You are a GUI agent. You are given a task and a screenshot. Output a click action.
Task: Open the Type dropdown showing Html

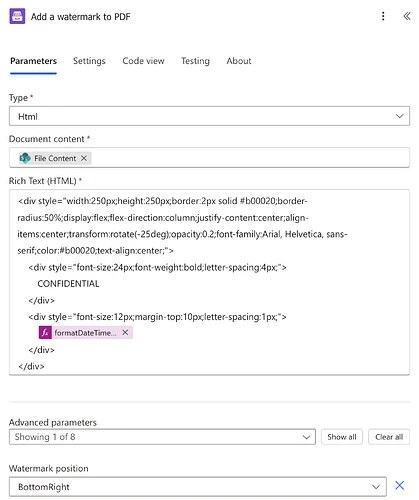coord(209,116)
